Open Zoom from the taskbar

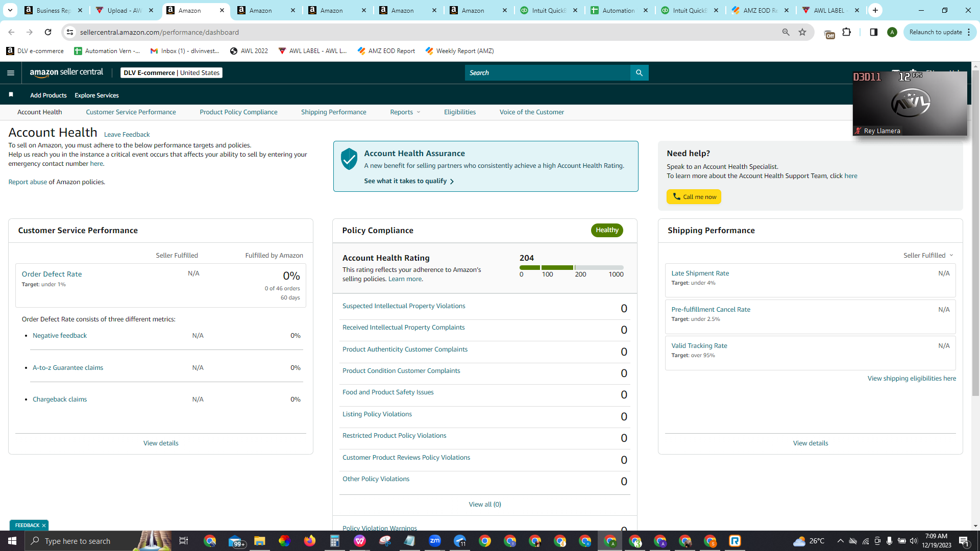point(435,541)
